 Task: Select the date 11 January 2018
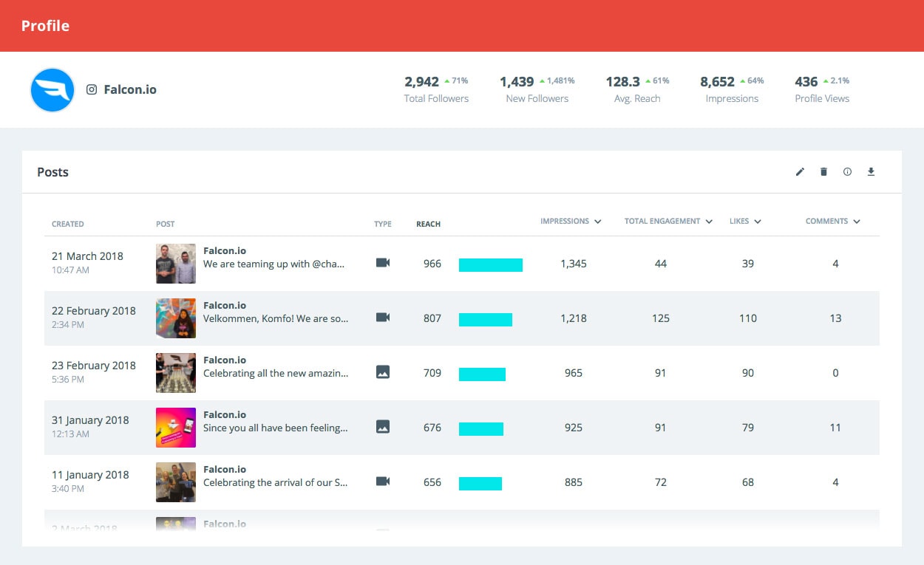[90, 475]
